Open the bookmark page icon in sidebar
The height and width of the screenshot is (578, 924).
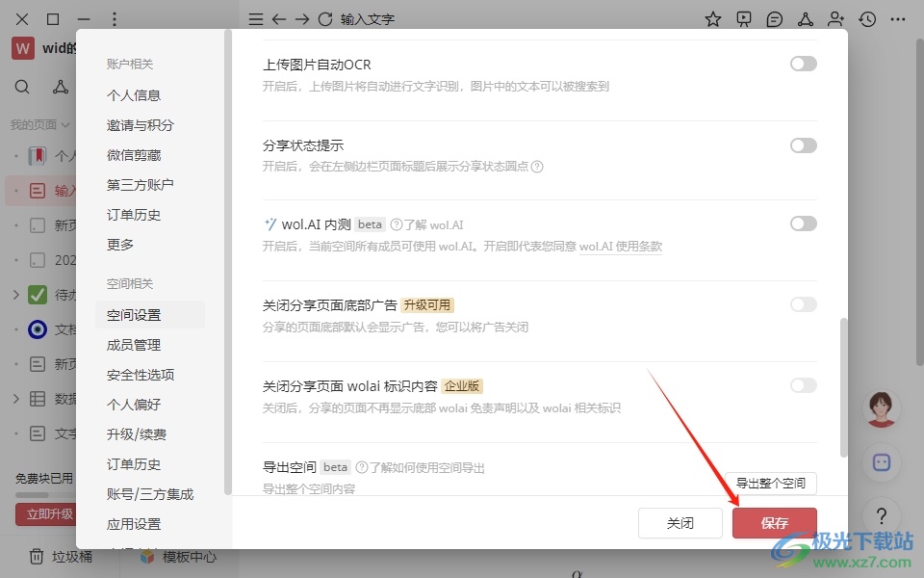38,156
